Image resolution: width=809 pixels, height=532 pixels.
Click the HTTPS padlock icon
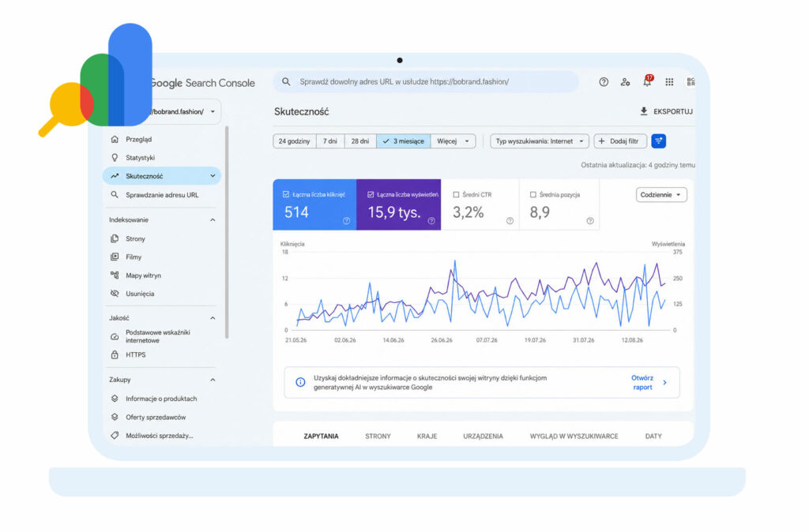(115, 354)
